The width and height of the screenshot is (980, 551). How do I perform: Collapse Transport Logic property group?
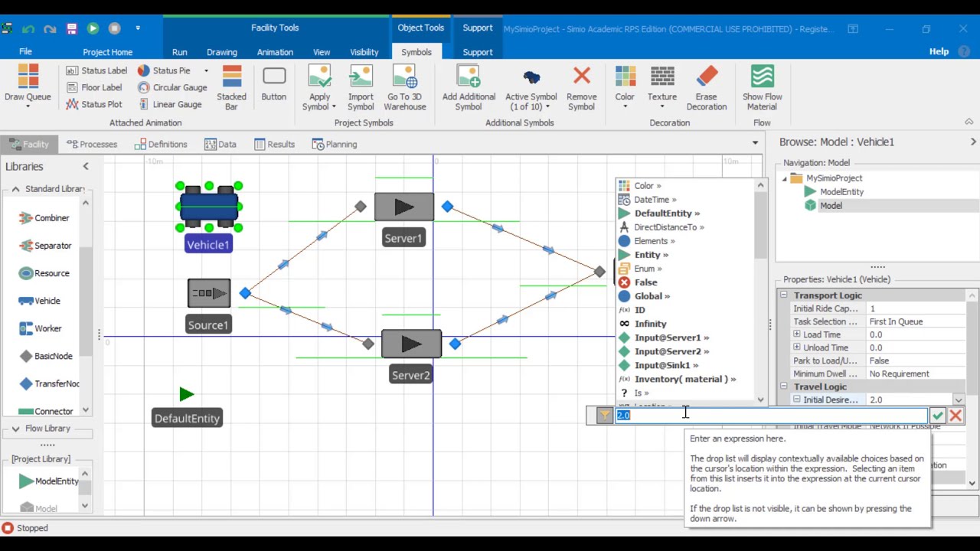[x=784, y=295]
